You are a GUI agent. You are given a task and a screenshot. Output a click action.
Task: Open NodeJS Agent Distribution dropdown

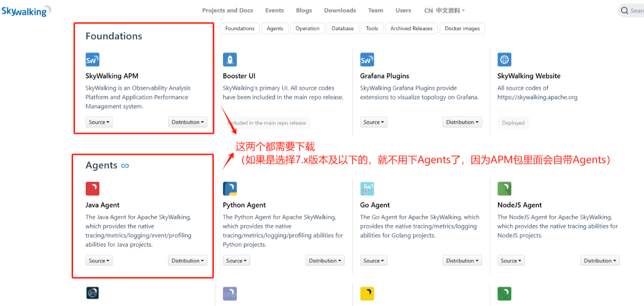click(x=600, y=261)
